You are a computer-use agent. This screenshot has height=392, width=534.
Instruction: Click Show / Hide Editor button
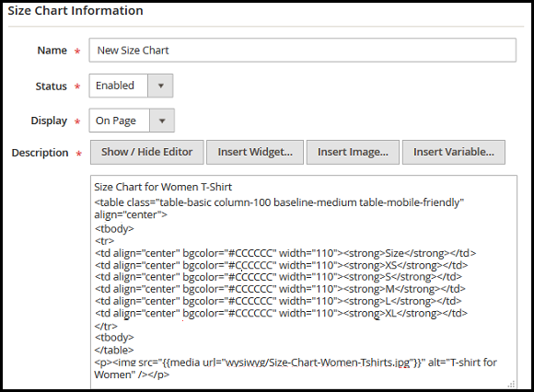point(146,152)
